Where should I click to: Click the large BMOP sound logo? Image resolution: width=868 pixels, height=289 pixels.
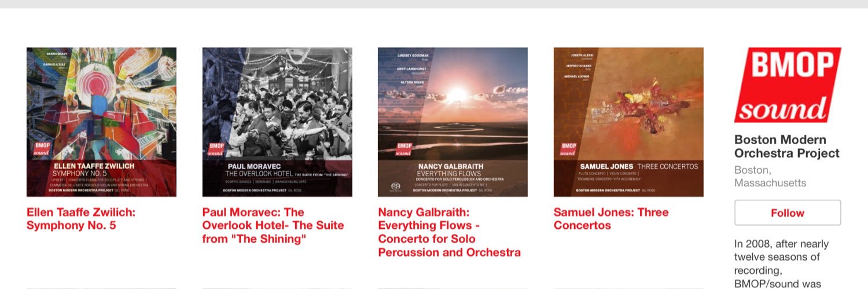point(787,85)
